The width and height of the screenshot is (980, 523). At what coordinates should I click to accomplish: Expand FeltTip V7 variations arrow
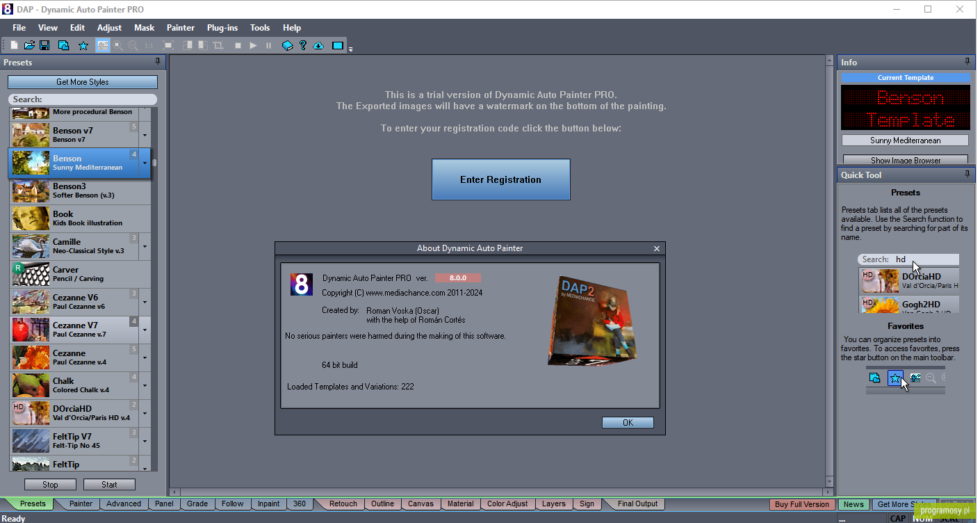(x=145, y=441)
